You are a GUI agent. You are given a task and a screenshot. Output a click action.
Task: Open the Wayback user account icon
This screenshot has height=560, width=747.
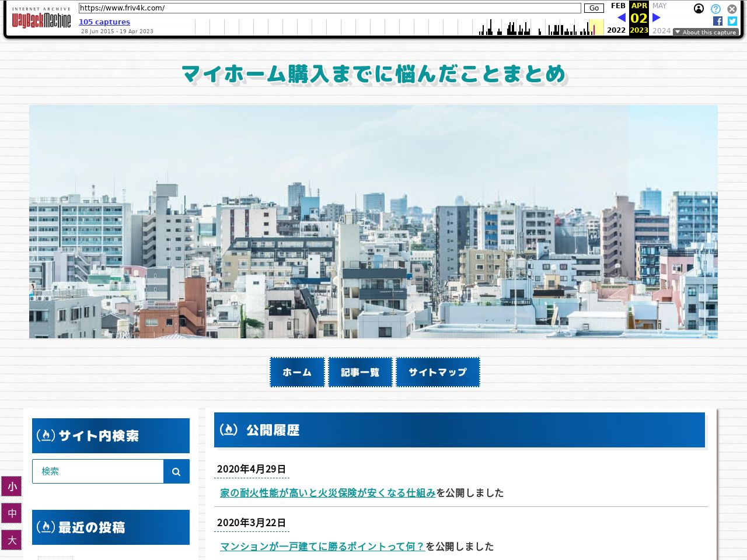click(x=699, y=9)
